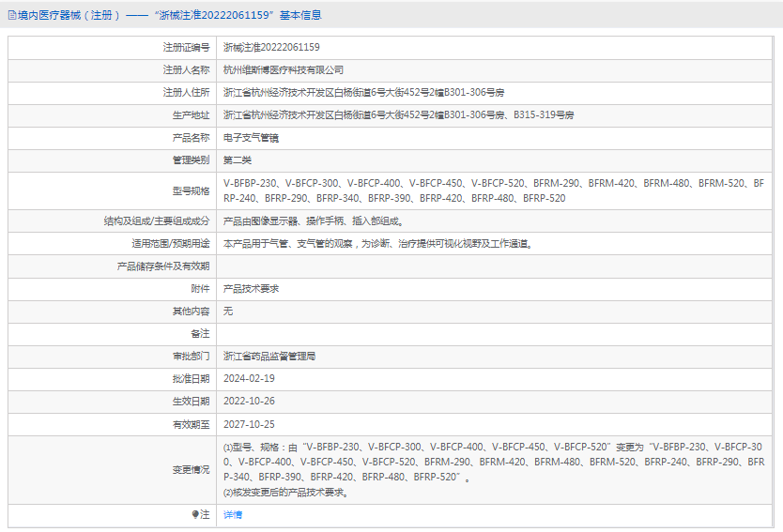This screenshot has height=532, width=783.
Task: Click the 注册人住所 label
Action: [186, 92]
